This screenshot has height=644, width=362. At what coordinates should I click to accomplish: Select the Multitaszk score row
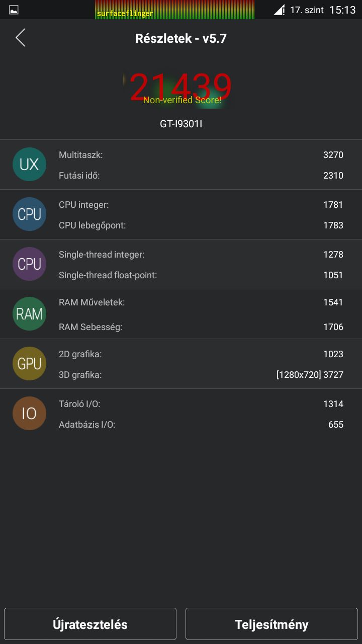[x=201, y=155]
